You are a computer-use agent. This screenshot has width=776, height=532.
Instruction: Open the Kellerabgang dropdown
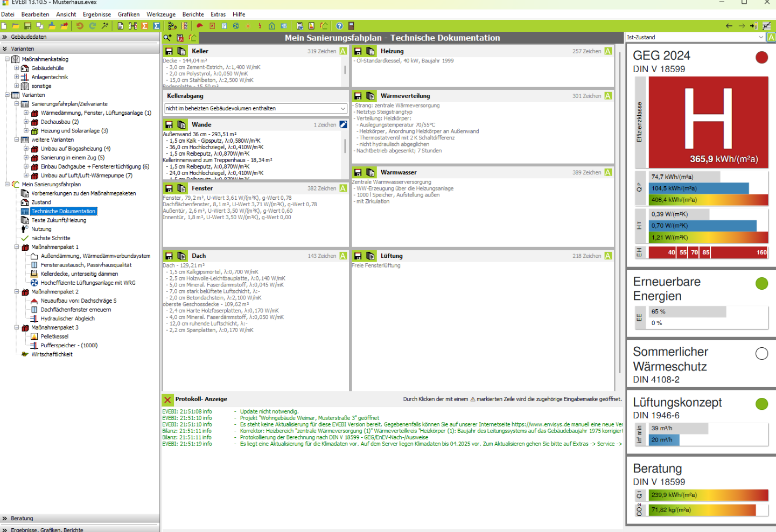pyautogui.click(x=342, y=109)
